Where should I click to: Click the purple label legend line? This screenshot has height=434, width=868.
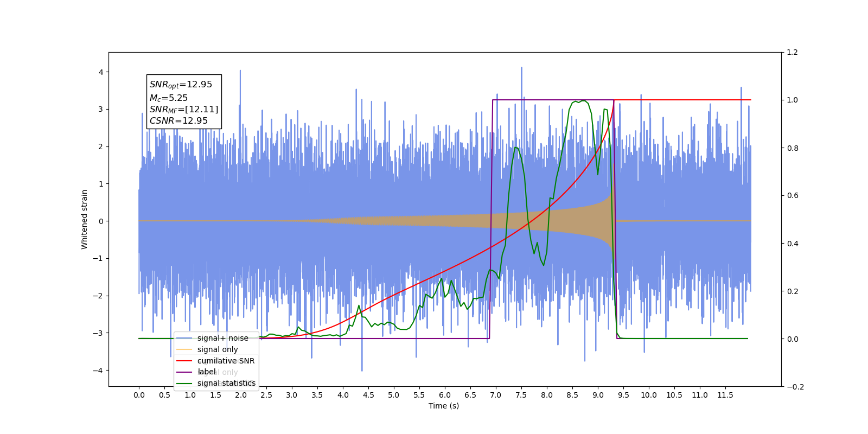click(x=184, y=372)
